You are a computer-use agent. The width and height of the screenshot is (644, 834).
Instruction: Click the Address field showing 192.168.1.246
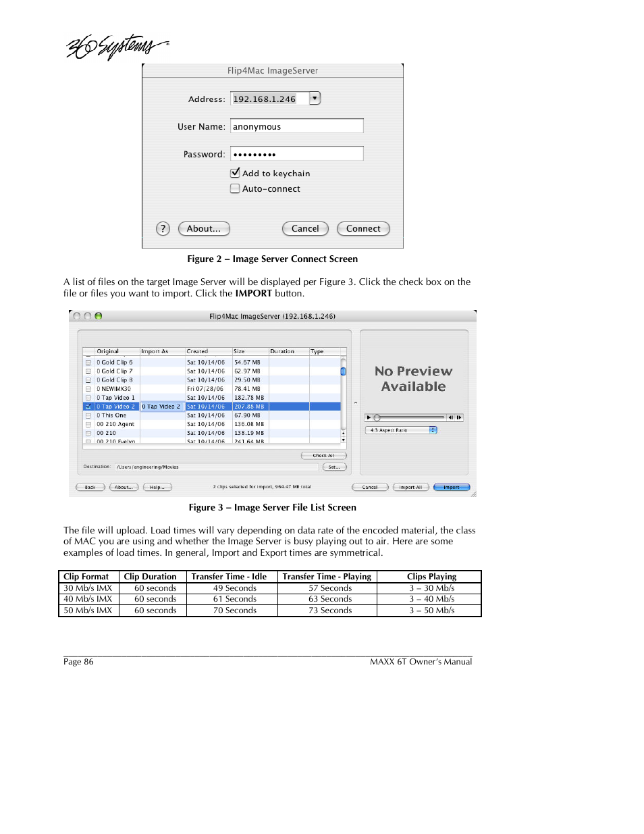270,99
